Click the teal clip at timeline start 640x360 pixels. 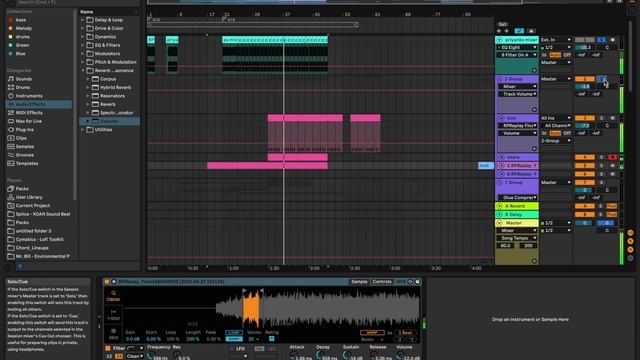click(x=151, y=40)
